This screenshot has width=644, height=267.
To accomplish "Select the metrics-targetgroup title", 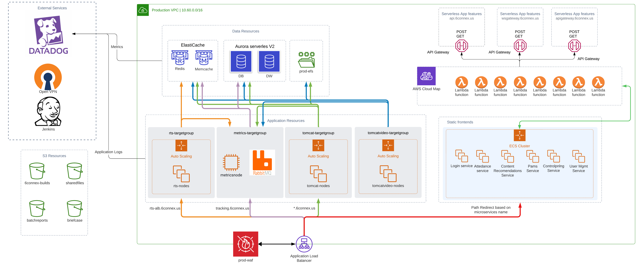I will 250,133.
